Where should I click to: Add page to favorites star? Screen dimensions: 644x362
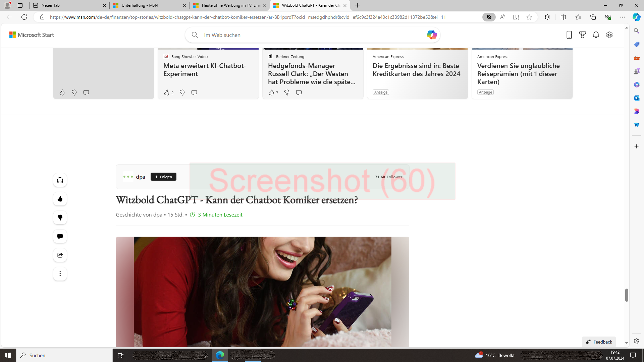click(x=529, y=17)
